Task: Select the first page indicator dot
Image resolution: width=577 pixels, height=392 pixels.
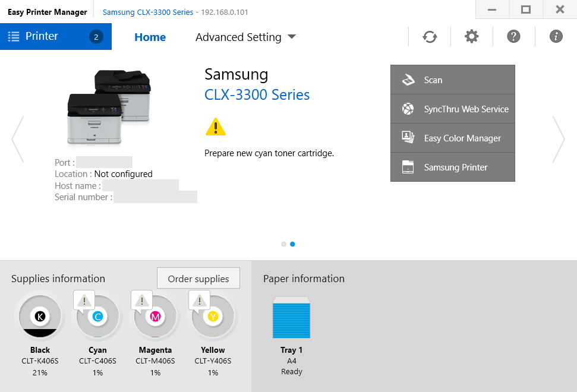Action: tap(283, 244)
